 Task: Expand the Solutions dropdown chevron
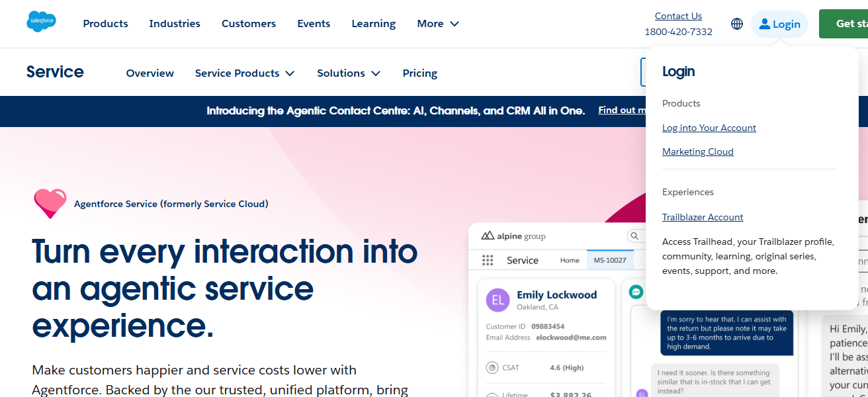376,73
